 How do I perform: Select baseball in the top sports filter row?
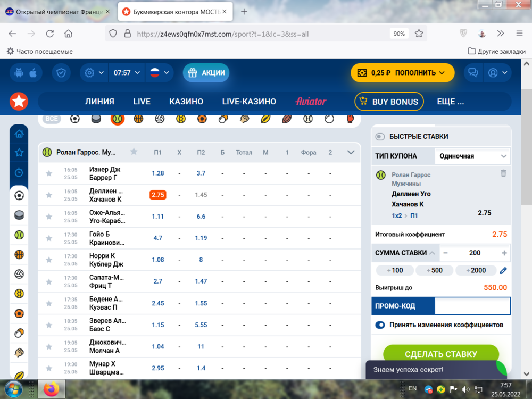click(308, 119)
